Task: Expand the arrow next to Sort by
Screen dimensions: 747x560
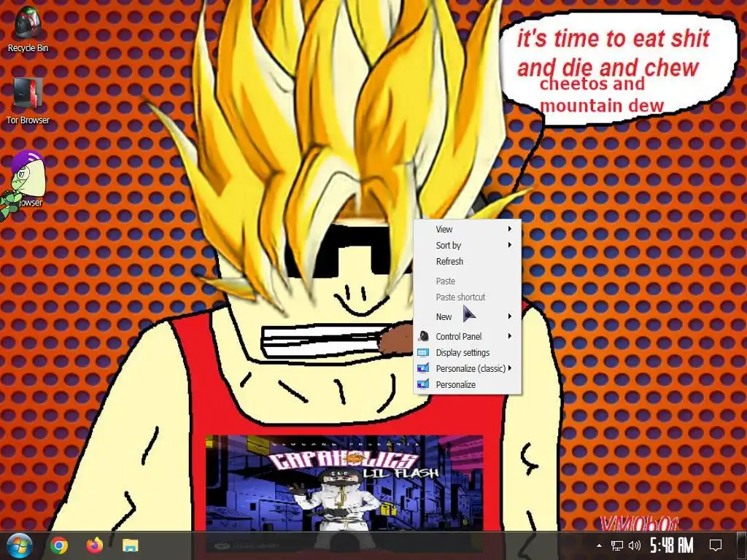Action: click(x=510, y=245)
